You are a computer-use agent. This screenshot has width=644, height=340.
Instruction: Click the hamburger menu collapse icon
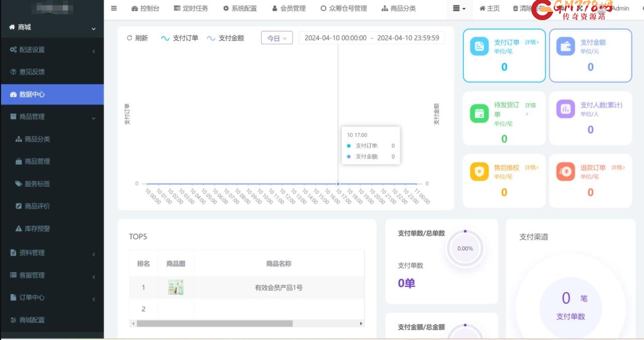[x=114, y=9]
